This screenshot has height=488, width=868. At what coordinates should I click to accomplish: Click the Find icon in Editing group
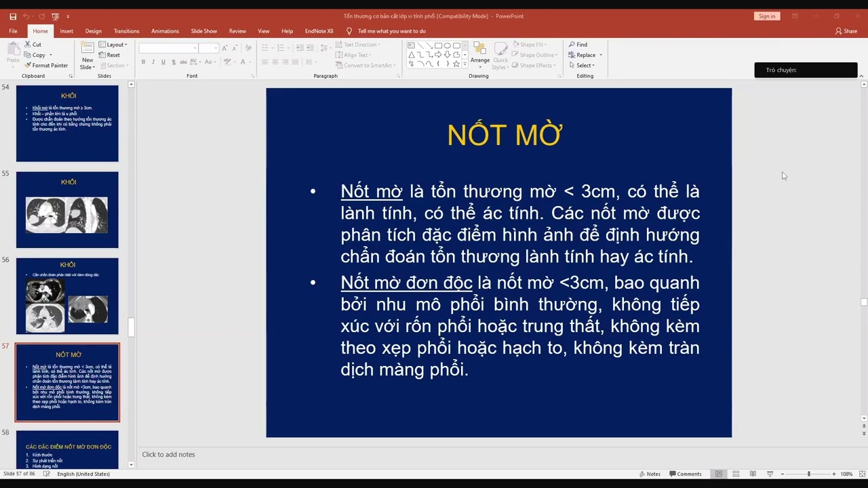pos(572,45)
